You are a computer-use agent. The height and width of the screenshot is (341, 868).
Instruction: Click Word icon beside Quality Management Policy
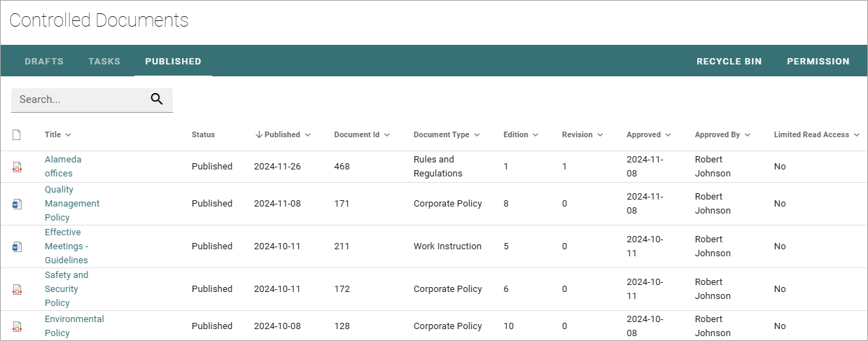coord(17,204)
